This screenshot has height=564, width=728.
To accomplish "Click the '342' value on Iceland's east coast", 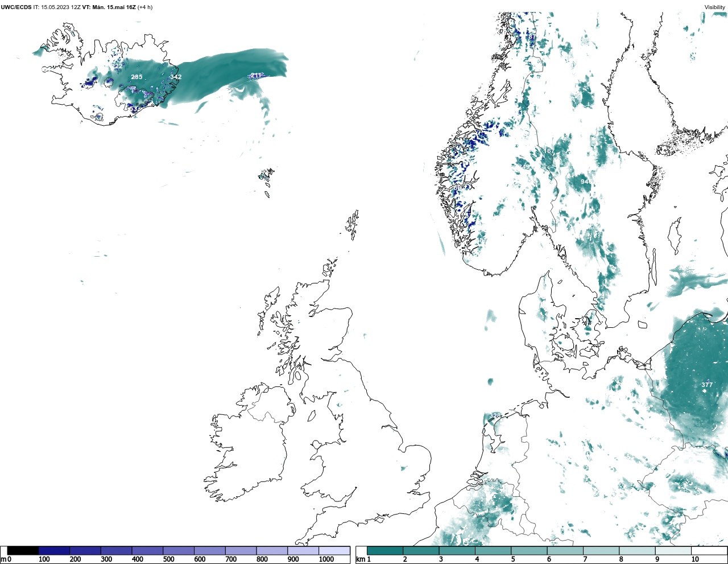I will point(176,77).
